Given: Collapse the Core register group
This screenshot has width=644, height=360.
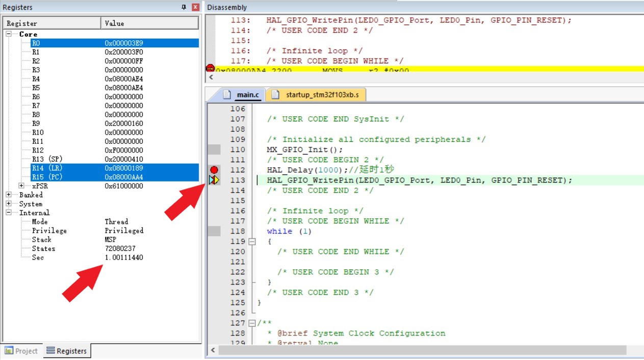Looking at the screenshot, I should click(x=9, y=34).
